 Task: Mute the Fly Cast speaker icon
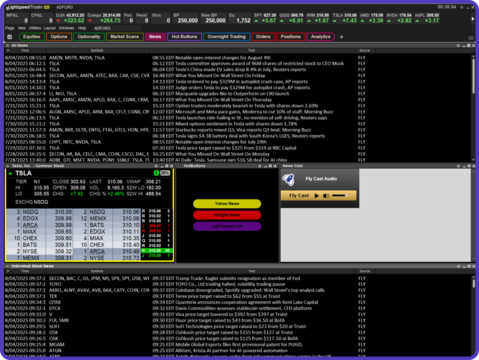click(x=326, y=196)
